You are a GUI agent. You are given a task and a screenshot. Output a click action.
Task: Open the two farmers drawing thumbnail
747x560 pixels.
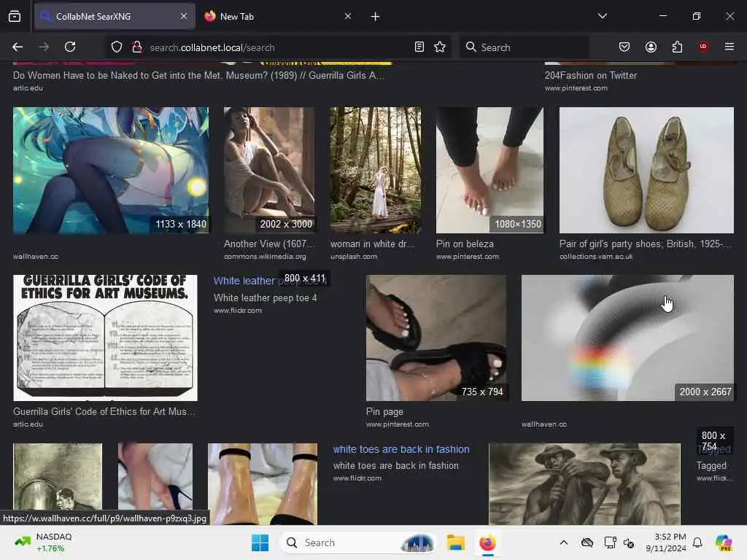(584, 483)
